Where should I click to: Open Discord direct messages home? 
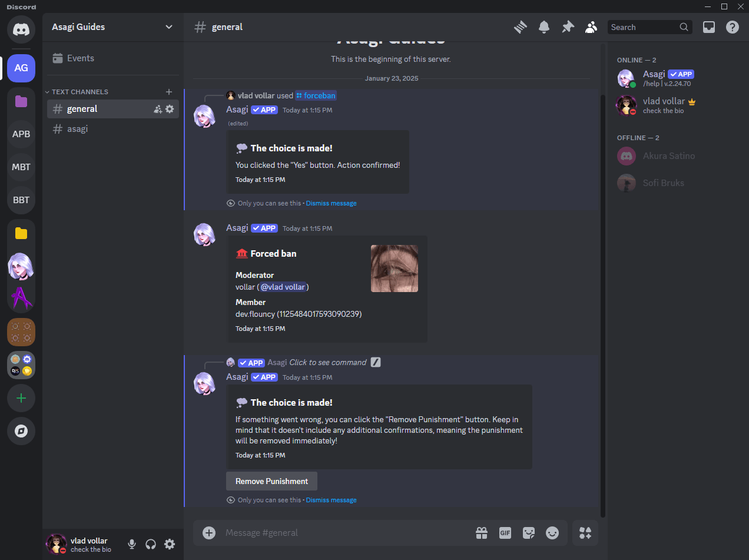click(21, 28)
